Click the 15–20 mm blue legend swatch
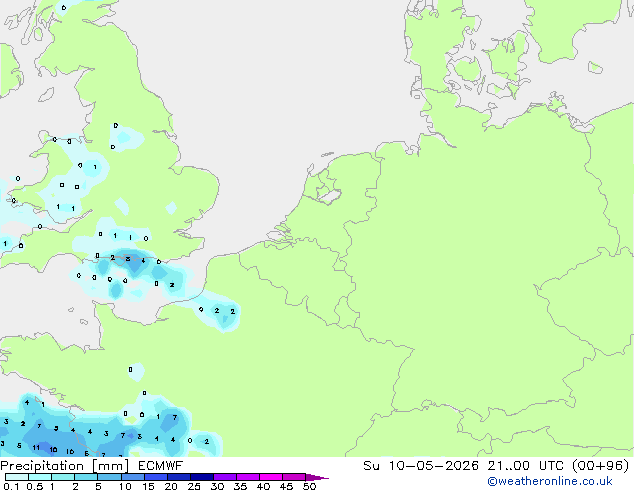Screen dimensions: 634x490 (155, 477)
